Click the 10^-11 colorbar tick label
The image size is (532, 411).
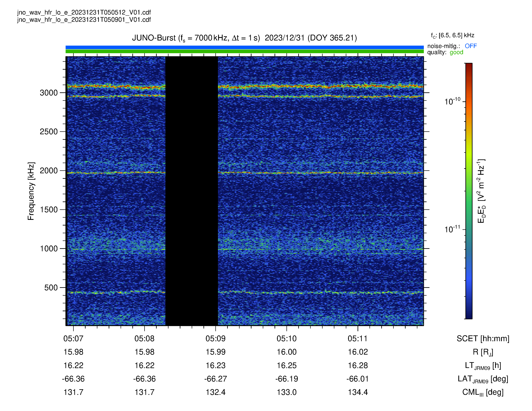coord(452,229)
